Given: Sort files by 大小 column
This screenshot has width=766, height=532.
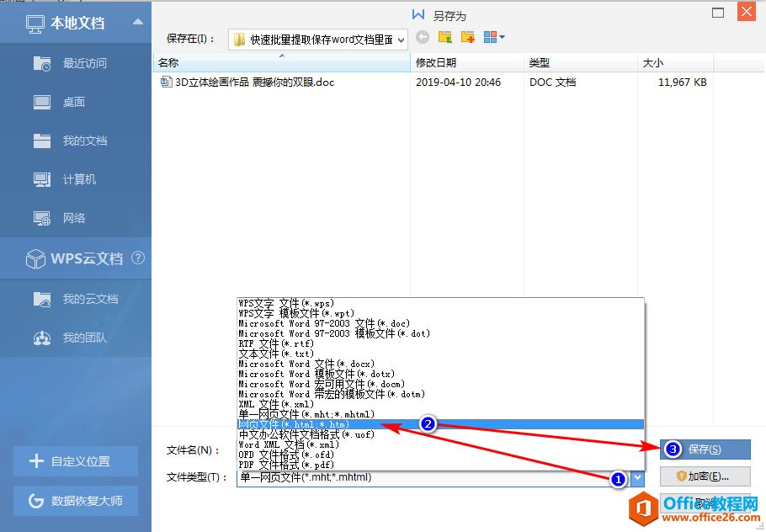Looking at the screenshot, I should pos(675,62).
